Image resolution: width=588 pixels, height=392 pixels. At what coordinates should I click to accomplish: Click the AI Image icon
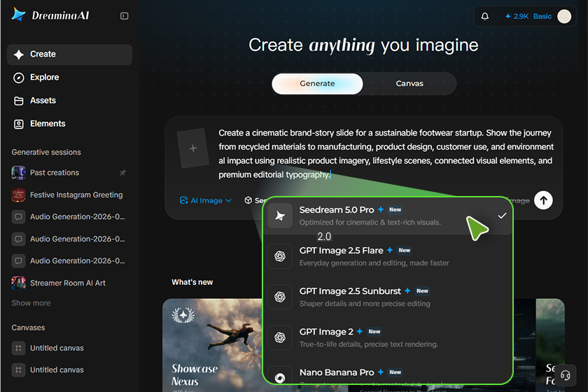tap(183, 201)
